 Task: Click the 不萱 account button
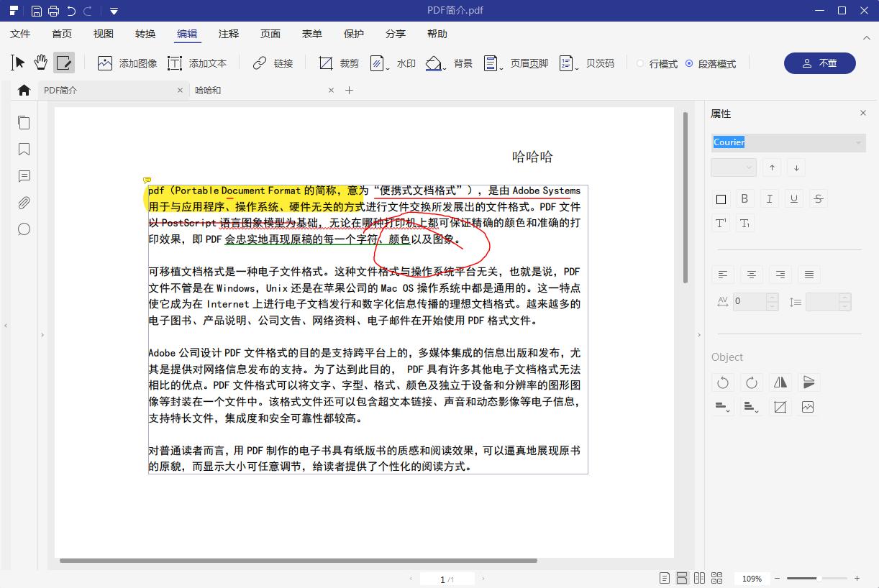(819, 63)
